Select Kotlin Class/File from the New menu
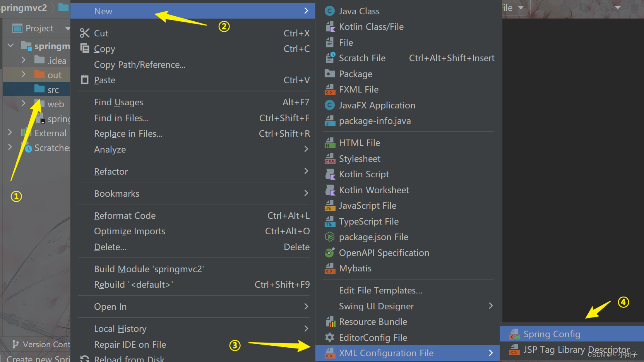The image size is (644, 362). 371,26
